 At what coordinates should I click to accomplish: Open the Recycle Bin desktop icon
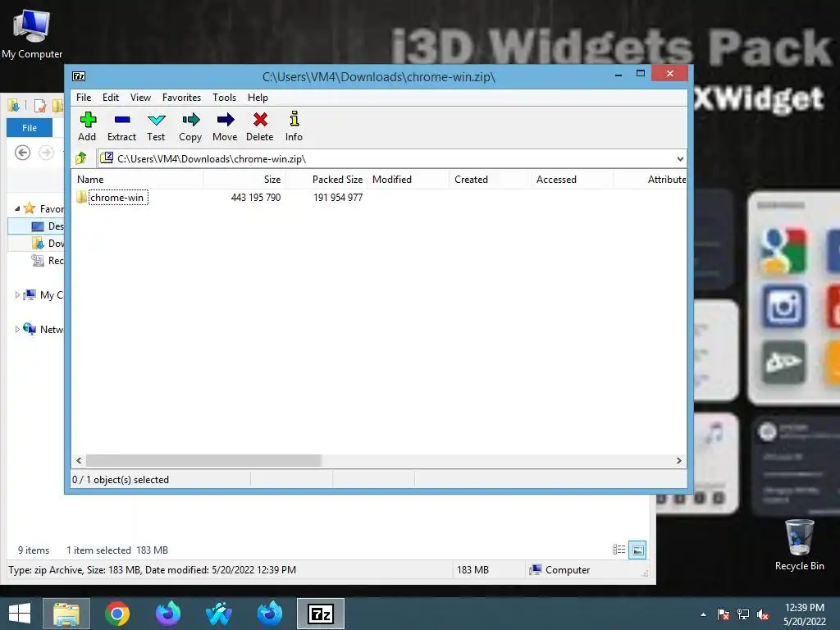pyautogui.click(x=799, y=545)
